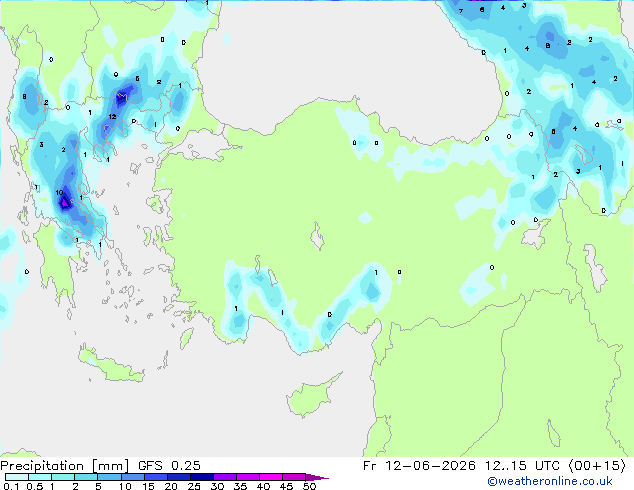
Task: Select the "0.25" model resolution text
Action: click(186, 466)
